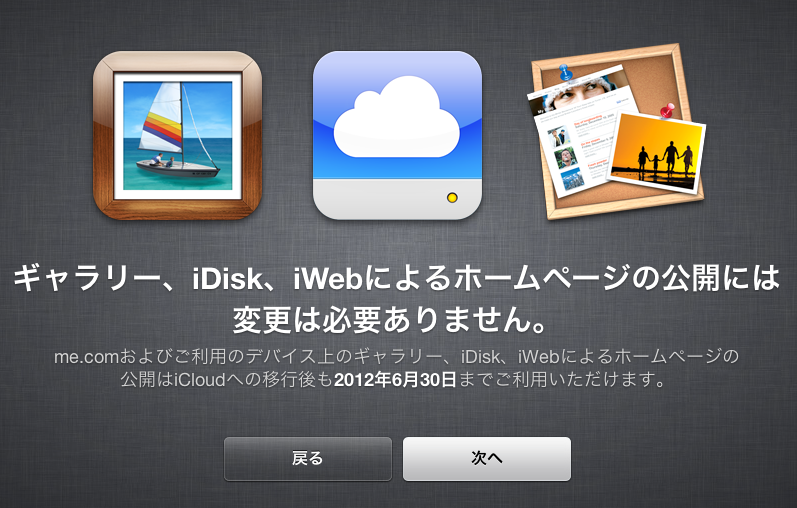Click the headline line 変更は必要ありません。

click(x=390, y=320)
